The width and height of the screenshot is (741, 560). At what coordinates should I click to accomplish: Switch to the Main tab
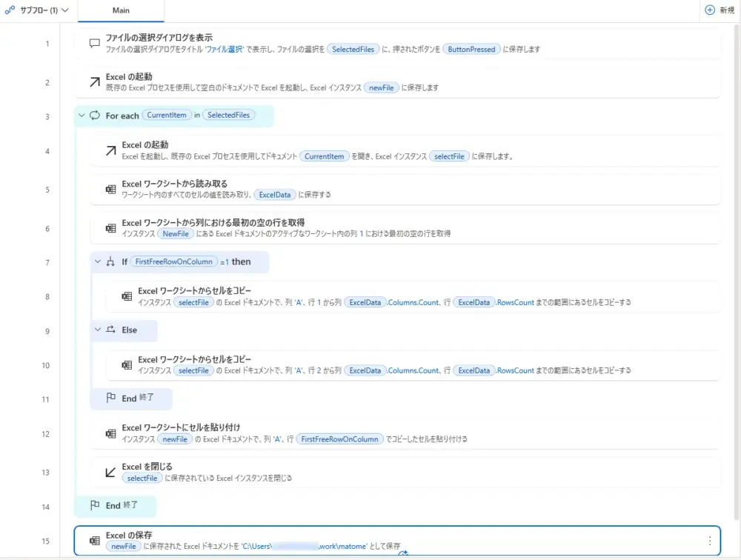pyautogui.click(x=121, y=10)
